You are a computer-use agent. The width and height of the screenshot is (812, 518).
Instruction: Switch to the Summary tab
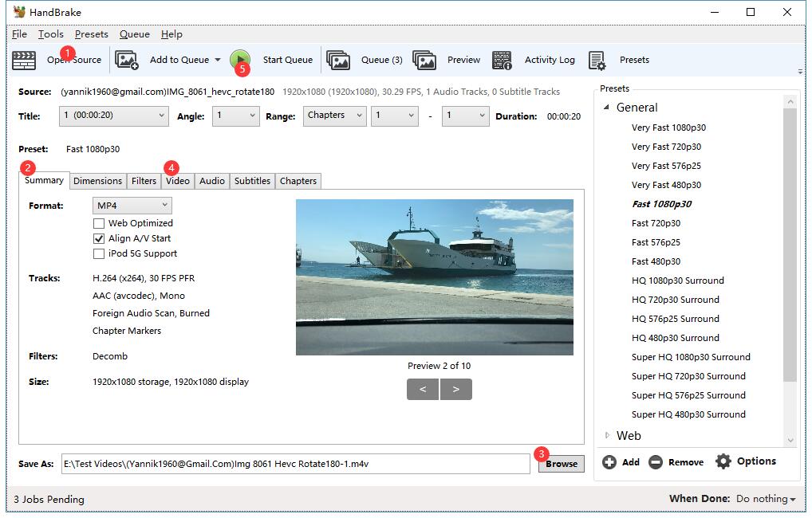pos(44,180)
